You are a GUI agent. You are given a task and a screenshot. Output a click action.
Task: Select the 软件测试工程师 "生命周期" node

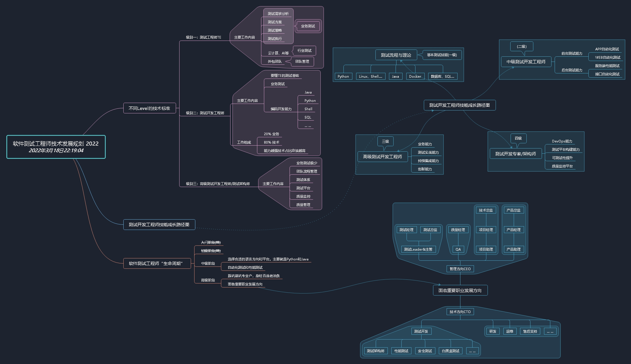[x=157, y=263]
